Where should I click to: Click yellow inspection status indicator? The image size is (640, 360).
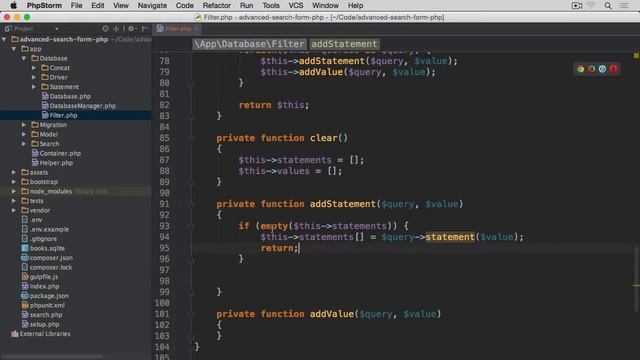point(636,56)
